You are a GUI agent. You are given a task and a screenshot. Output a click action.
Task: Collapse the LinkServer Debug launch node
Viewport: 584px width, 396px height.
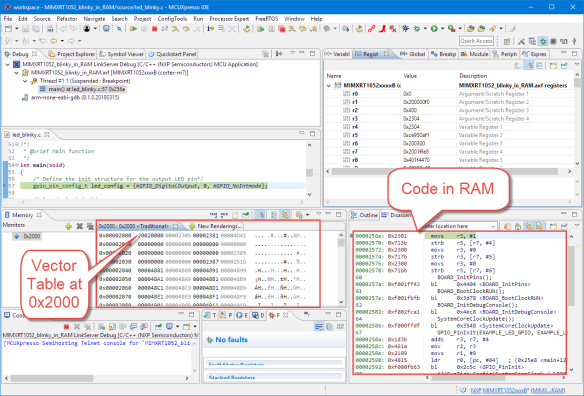coord(7,64)
